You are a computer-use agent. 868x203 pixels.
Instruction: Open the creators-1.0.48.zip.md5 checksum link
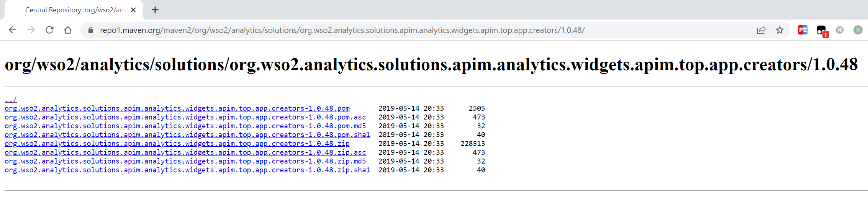[x=185, y=161]
